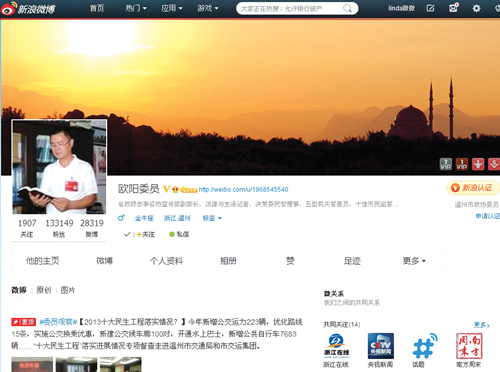Click the red VIP 1 badge on cover
Screen dimensions: 500x372
coord(462,164)
